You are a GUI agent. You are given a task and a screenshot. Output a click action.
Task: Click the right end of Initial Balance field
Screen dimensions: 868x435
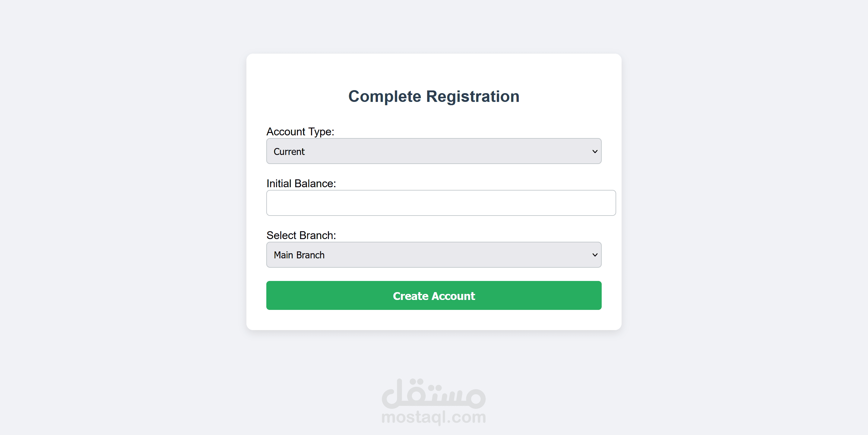tap(607, 203)
